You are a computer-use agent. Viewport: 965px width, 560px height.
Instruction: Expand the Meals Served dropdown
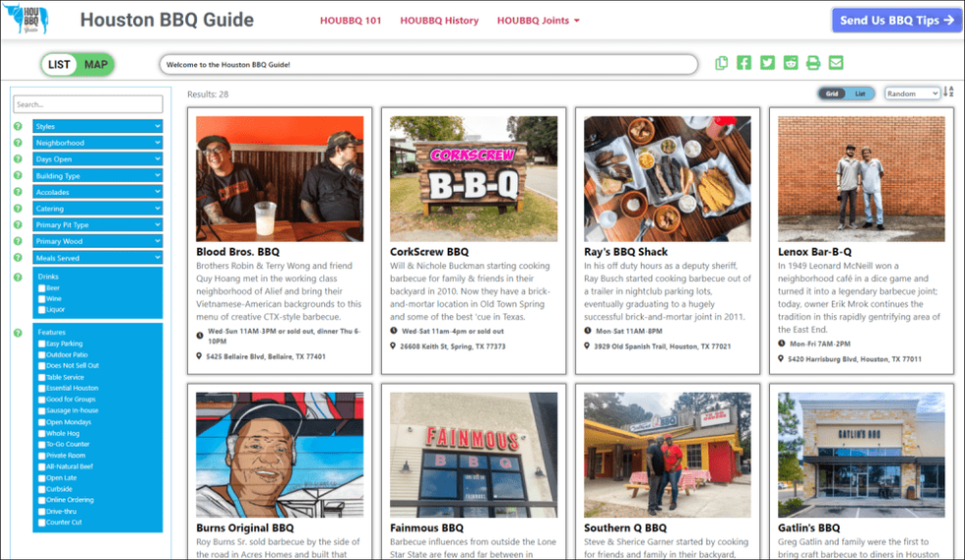tap(97, 258)
